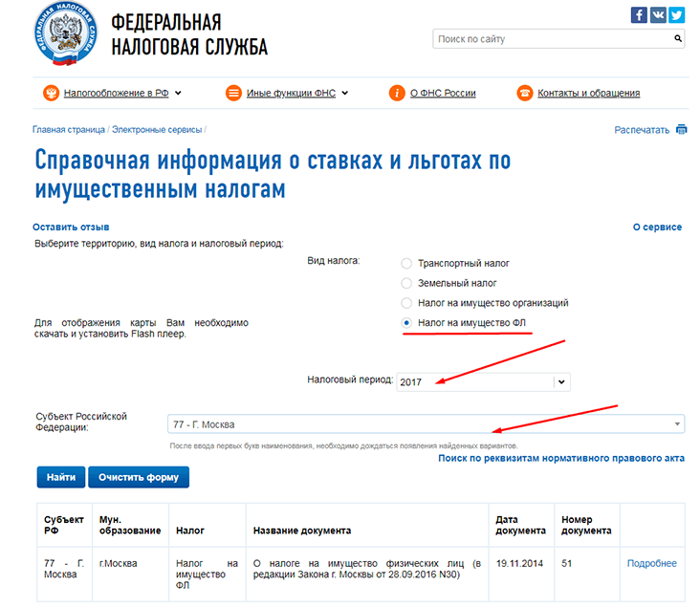700x607 pixels.
Task: Click orange info icon beside О ФНС России
Action: coord(397,93)
